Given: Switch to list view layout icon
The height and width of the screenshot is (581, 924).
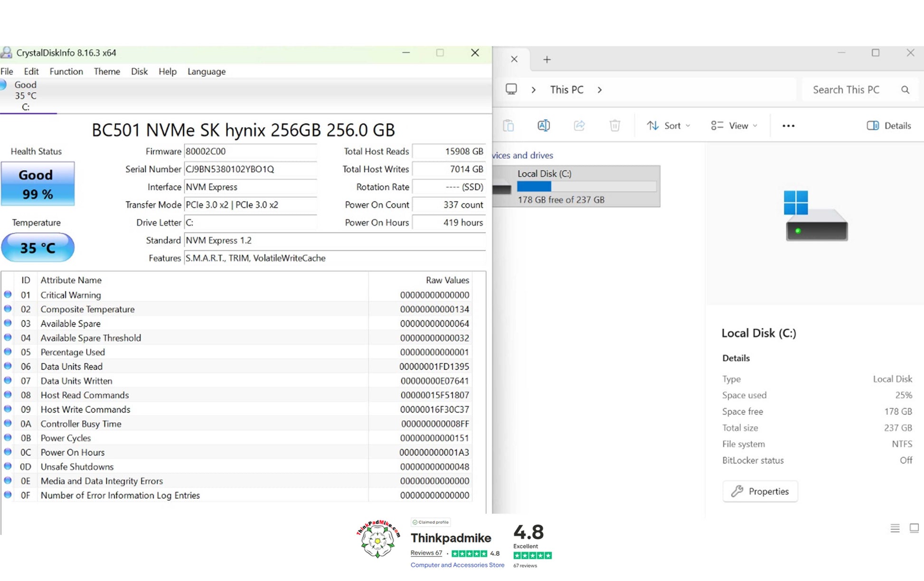Looking at the screenshot, I should [x=895, y=528].
